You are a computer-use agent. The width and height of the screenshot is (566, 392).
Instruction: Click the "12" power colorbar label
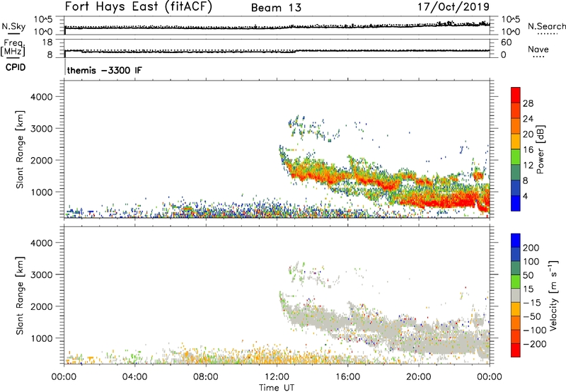tap(528, 166)
